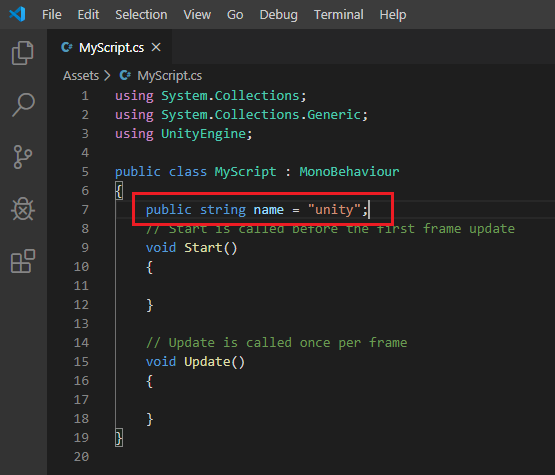Click the class keyword on line 5
555x475 pixels.
tap(188, 172)
